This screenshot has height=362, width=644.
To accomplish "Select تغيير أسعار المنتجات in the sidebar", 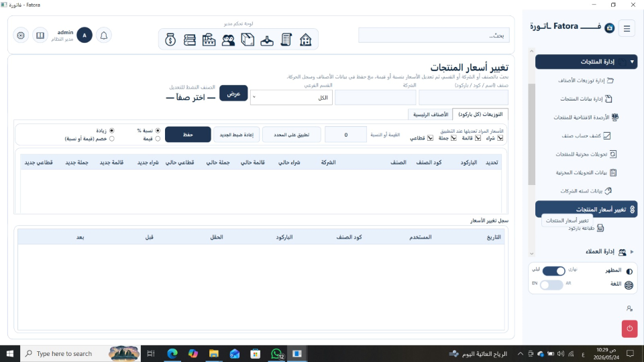I will click(586, 209).
